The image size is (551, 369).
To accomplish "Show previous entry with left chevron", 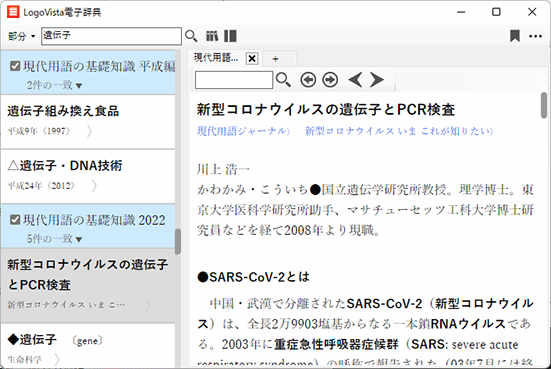I will click(355, 80).
